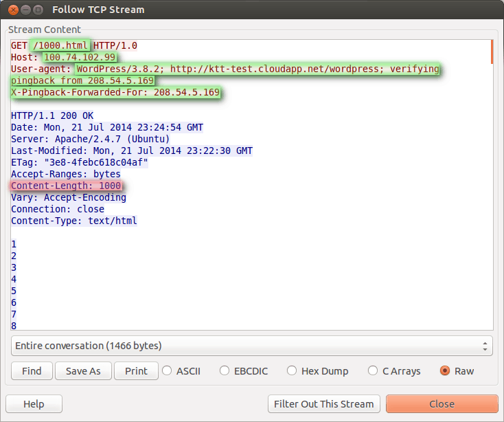Click the 'Host: 100.74.102.99' line

[63, 57]
